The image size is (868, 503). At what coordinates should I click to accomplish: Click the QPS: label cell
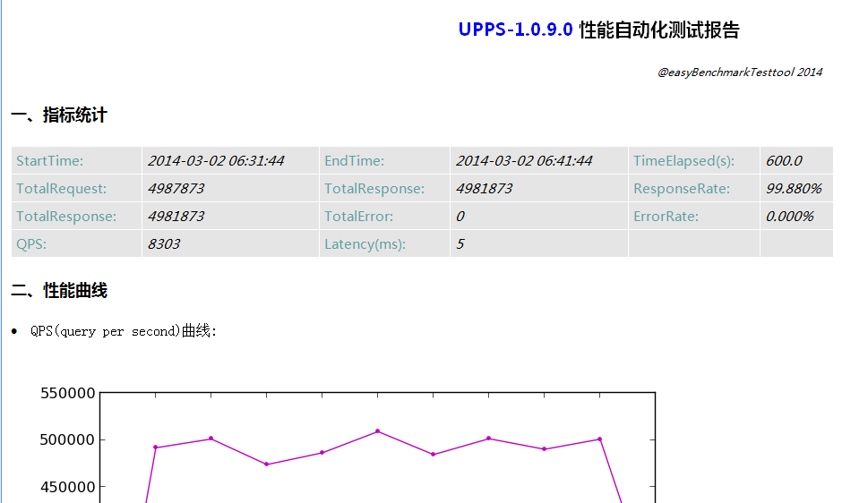click(x=76, y=243)
